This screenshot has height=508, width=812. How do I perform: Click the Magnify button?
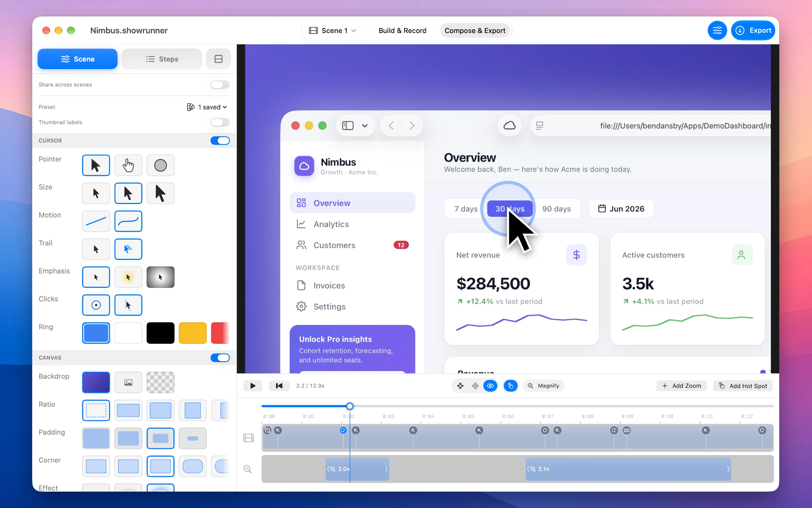point(543,386)
